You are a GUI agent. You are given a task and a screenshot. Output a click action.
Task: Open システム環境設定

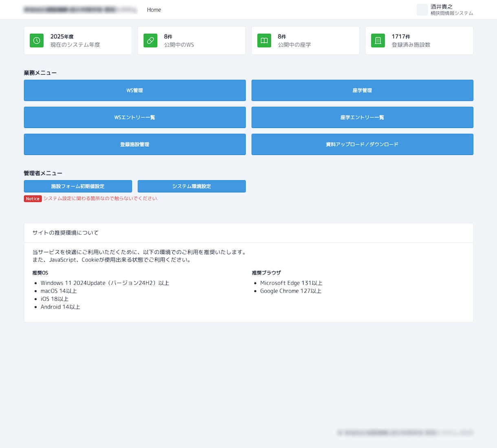191,186
